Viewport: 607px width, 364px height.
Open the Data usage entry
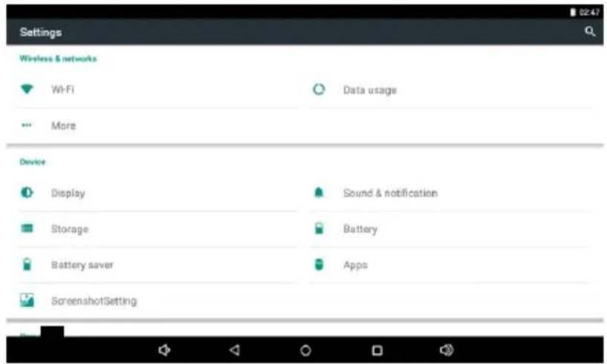coord(450,89)
